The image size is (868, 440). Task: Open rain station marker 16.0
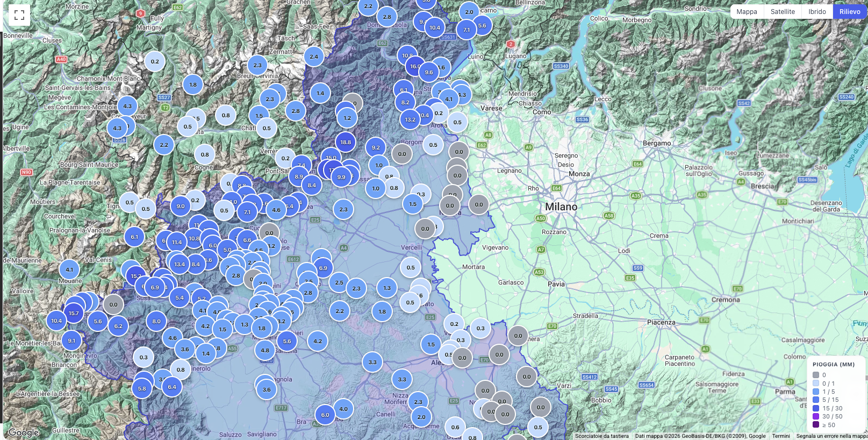[415, 67]
